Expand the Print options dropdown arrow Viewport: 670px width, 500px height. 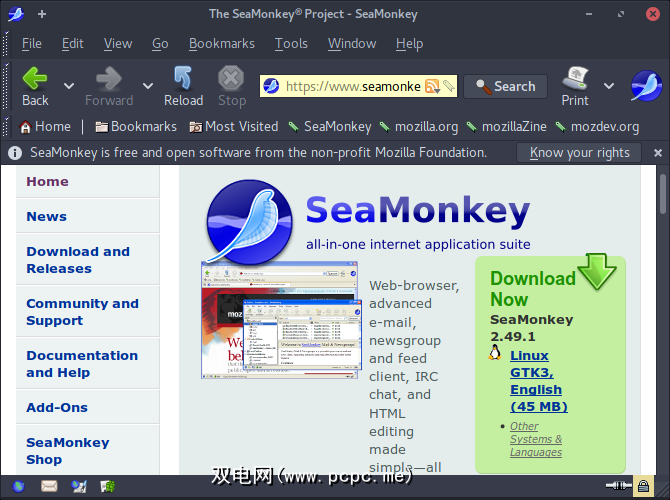(609, 87)
